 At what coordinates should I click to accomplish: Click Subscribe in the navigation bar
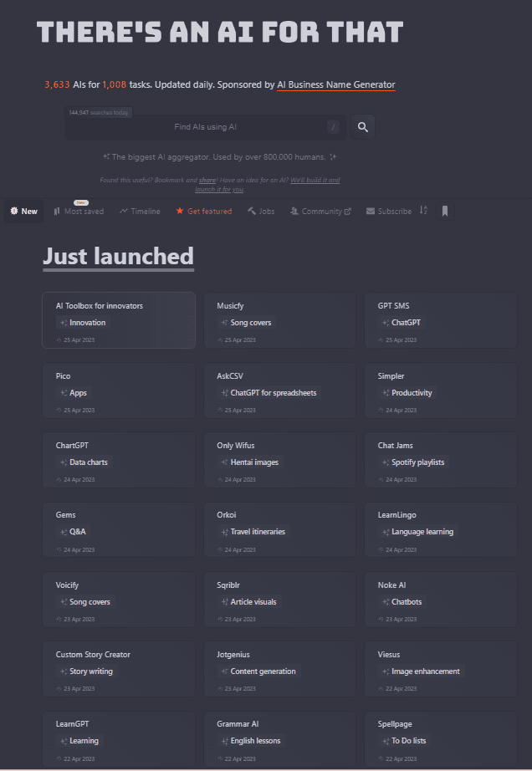tap(389, 212)
